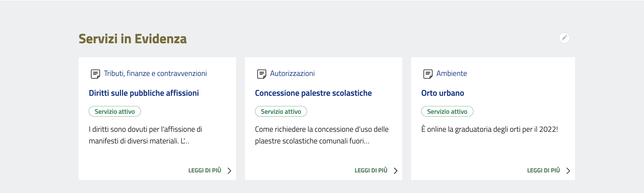This screenshot has height=193, width=644.
Task: Open the Ambiente category link
Action: [x=451, y=73]
